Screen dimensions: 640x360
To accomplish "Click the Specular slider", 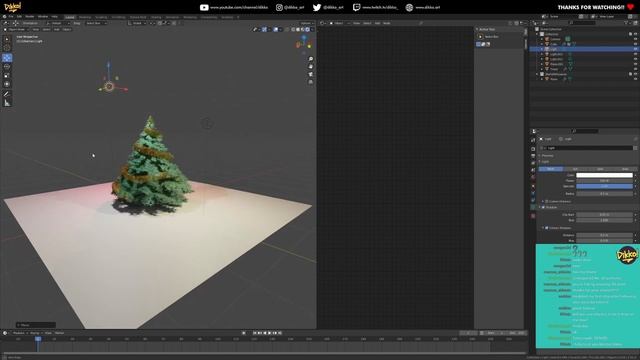I will click(604, 186).
